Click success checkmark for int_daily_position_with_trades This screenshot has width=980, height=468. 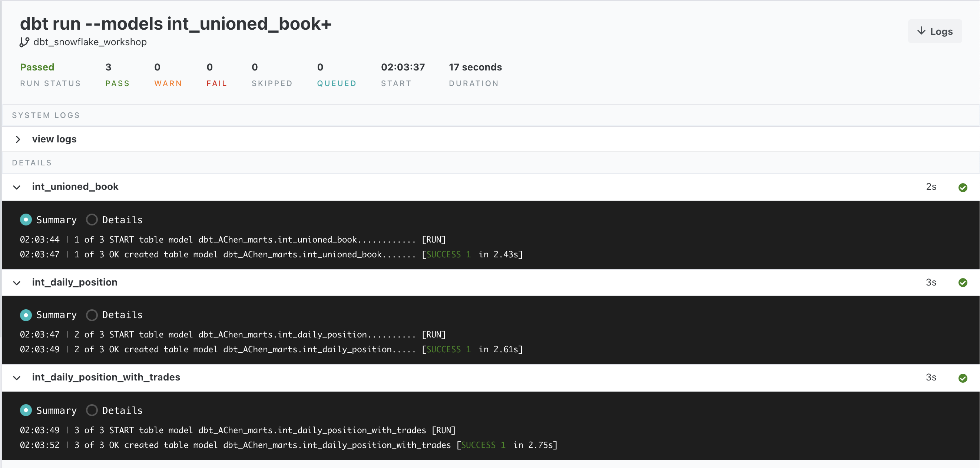point(963,378)
